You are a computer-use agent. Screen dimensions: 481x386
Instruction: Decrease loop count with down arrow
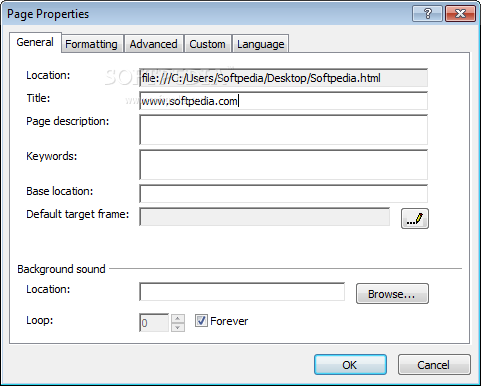(178, 327)
